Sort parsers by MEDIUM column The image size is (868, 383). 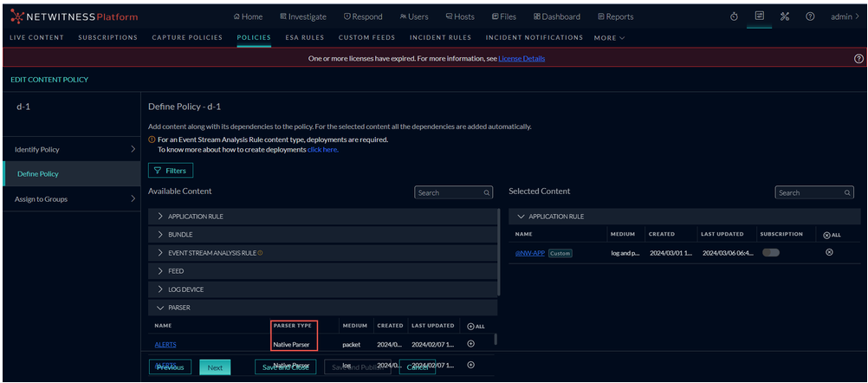pos(354,326)
